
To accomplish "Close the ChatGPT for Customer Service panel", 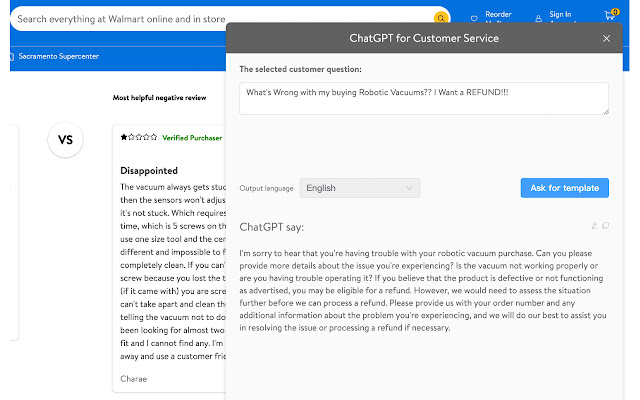I will point(607,38).
